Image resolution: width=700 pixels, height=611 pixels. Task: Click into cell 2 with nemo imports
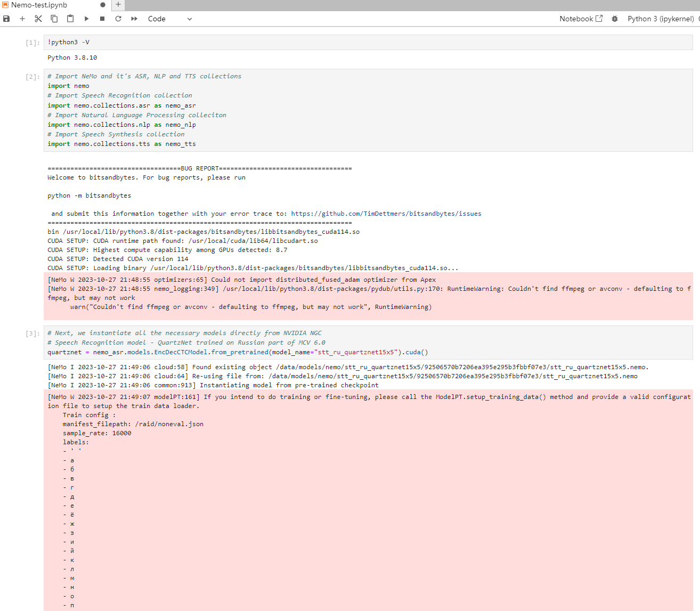368,110
